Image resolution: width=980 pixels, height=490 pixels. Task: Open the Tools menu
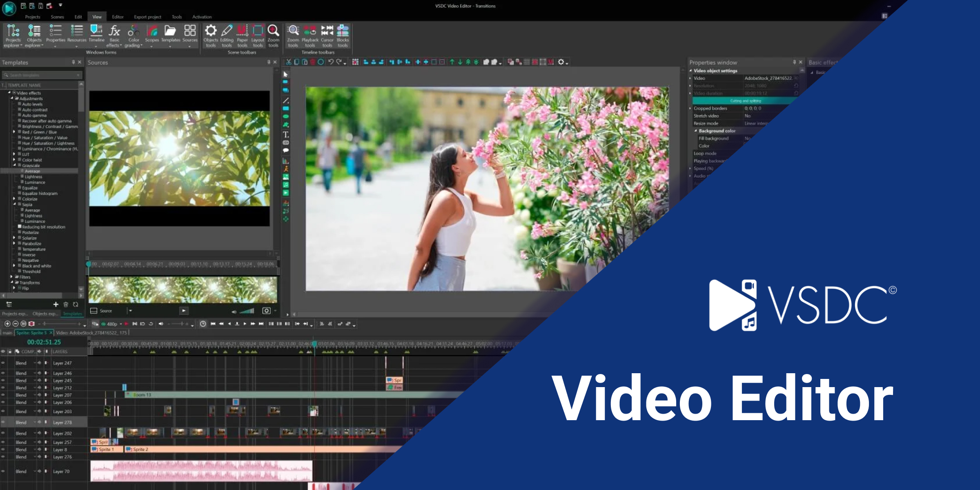click(176, 17)
